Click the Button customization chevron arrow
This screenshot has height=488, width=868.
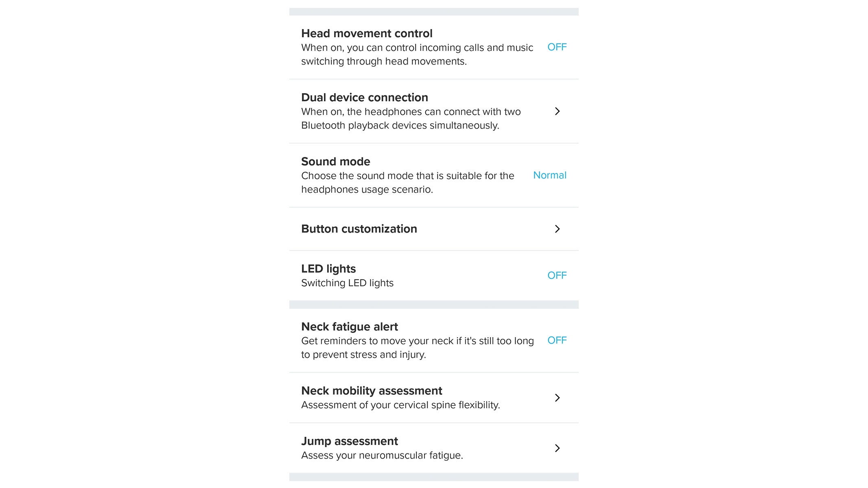(558, 229)
